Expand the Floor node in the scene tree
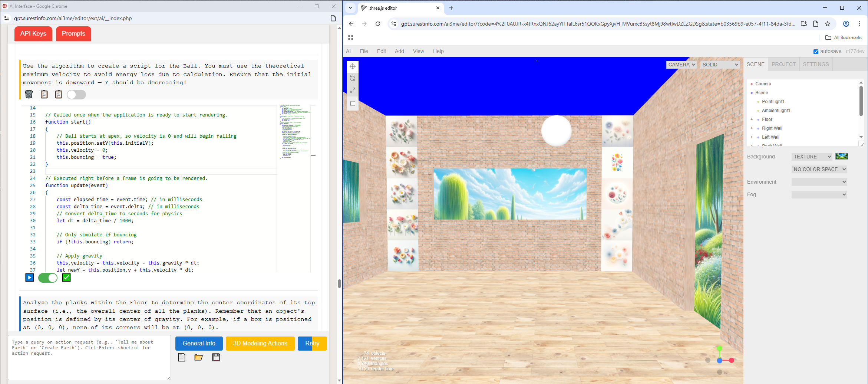 click(752, 119)
